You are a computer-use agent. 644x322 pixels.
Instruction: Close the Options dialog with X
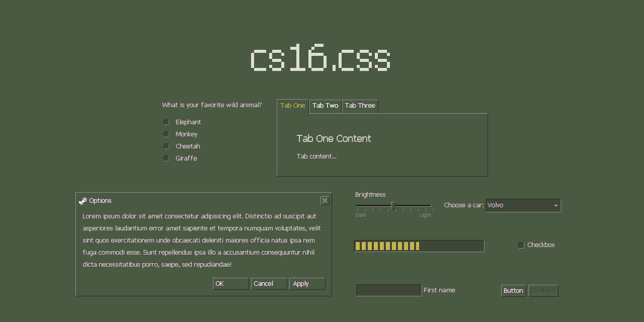325,201
